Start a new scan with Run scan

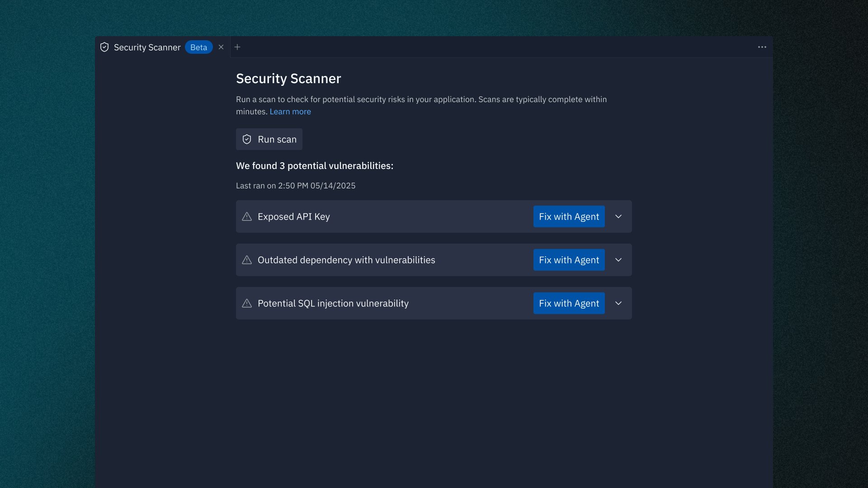pos(269,139)
